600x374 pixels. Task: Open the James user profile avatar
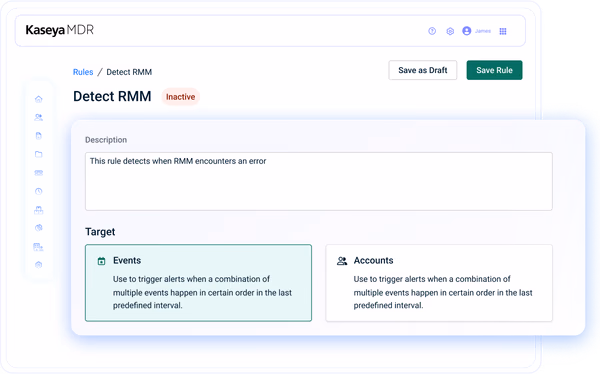[466, 31]
